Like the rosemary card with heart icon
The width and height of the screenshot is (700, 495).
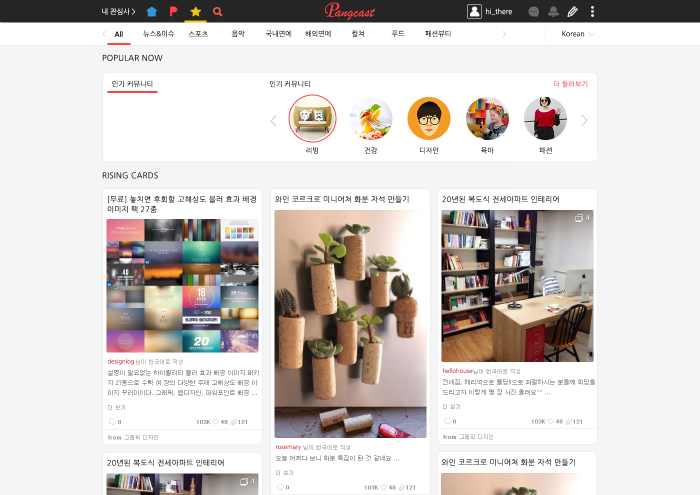click(383, 487)
